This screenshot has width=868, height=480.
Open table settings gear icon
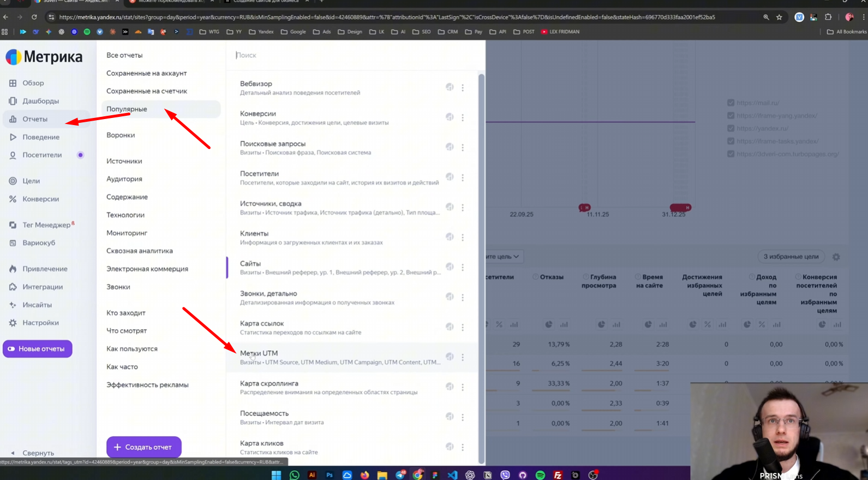point(836,257)
